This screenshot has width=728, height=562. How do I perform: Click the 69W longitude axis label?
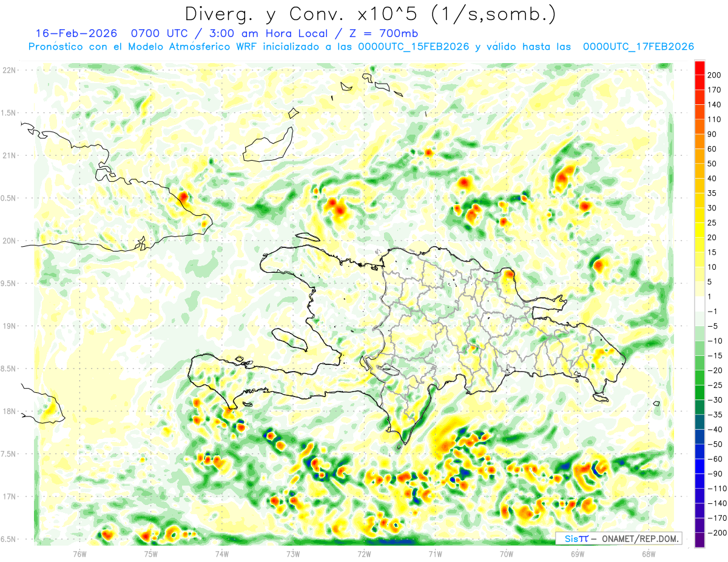pyautogui.click(x=578, y=553)
